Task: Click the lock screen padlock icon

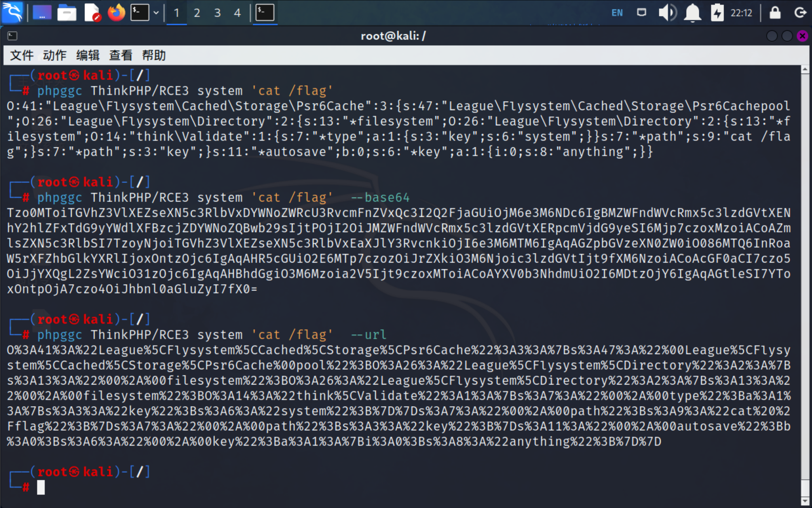Action: (x=775, y=13)
